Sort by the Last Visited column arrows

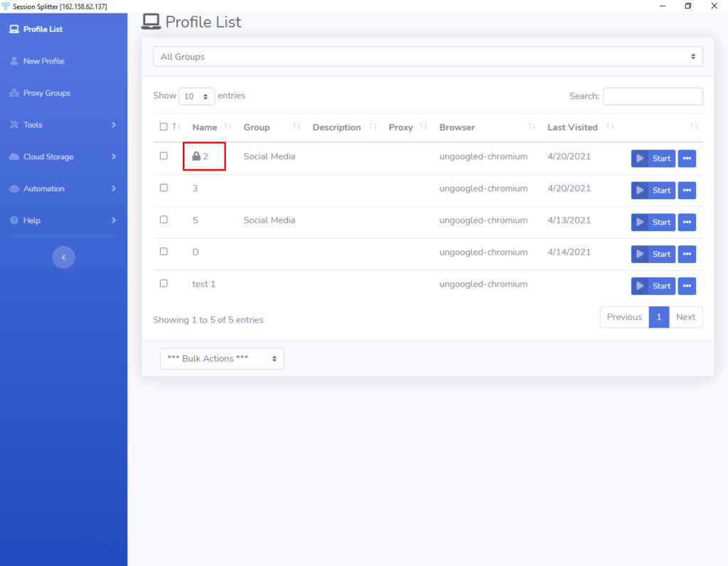pyautogui.click(x=611, y=127)
